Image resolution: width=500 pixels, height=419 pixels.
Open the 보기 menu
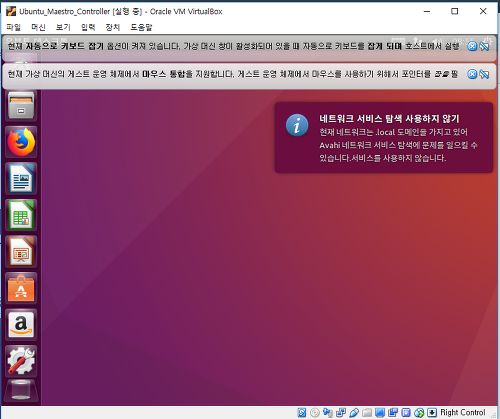point(63,27)
